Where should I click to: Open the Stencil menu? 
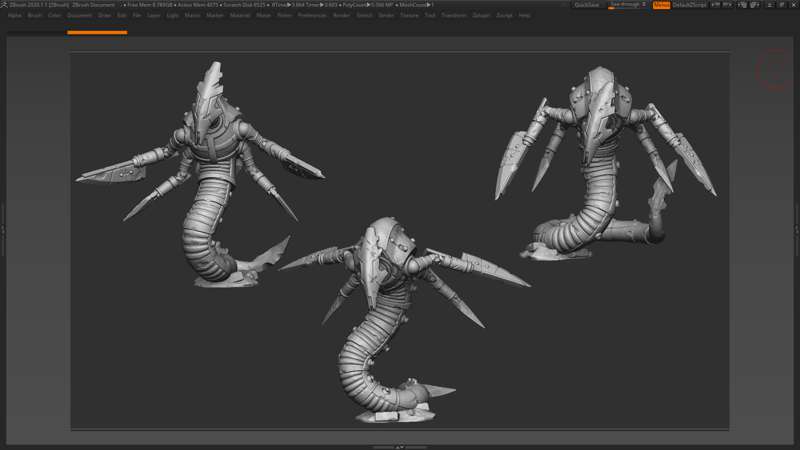[x=364, y=16]
